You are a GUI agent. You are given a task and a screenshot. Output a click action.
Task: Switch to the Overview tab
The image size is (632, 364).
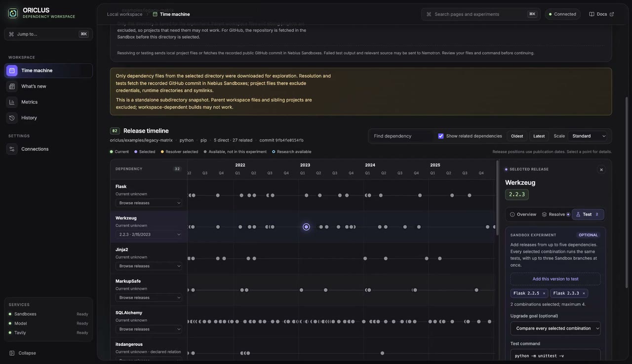click(x=523, y=215)
